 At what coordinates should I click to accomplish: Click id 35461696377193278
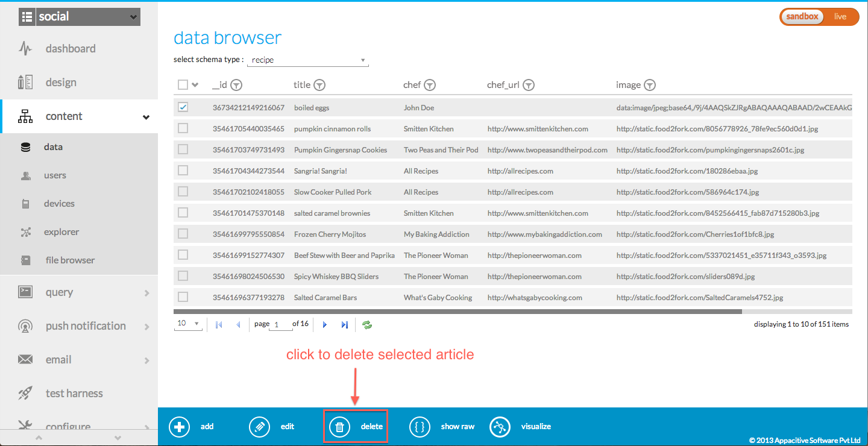(248, 298)
